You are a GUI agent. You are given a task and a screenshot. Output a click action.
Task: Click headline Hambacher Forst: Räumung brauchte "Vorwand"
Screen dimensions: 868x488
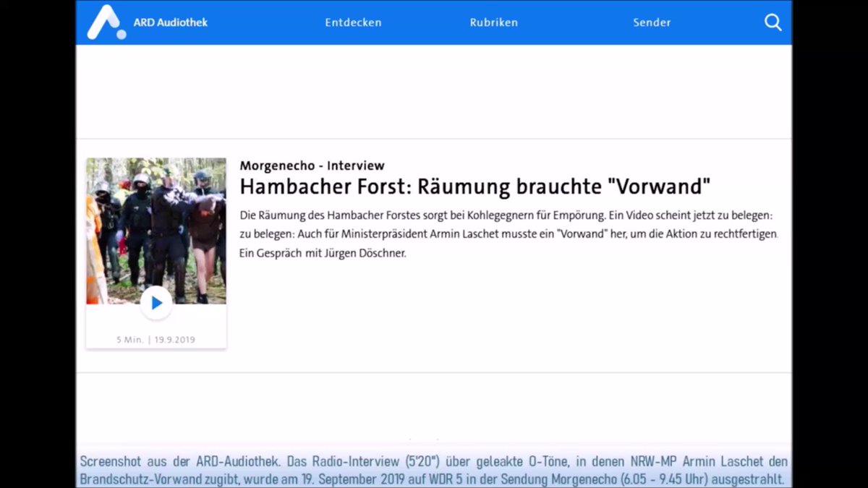475,187
